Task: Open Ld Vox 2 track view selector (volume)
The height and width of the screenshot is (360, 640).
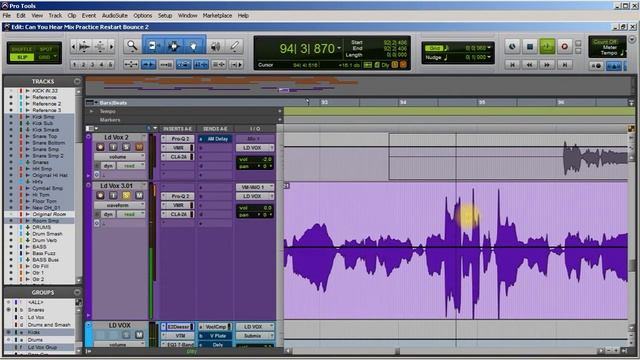Action: click(x=119, y=157)
